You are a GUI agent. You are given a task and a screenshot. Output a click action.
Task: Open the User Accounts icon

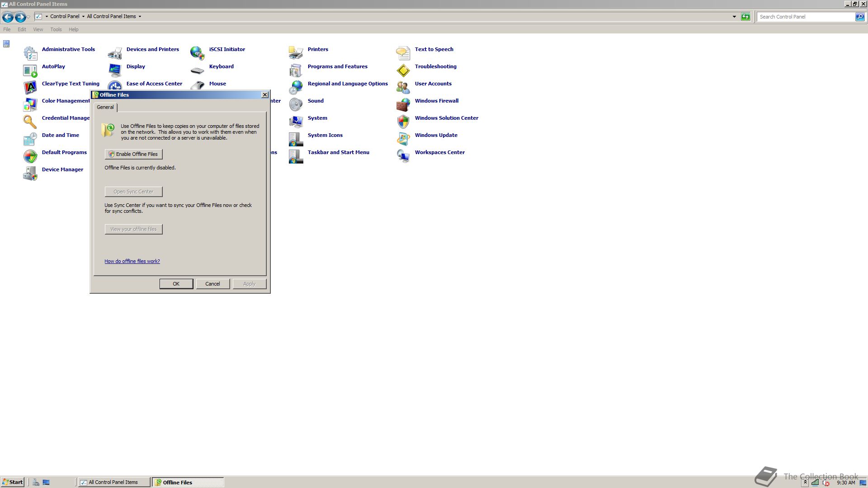point(403,88)
